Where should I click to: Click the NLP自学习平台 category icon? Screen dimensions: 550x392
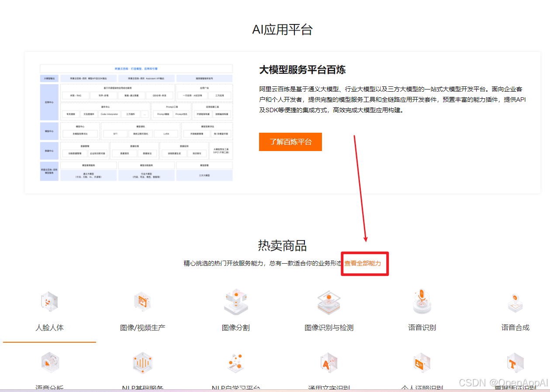pyautogui.click(x=236, y=363)
